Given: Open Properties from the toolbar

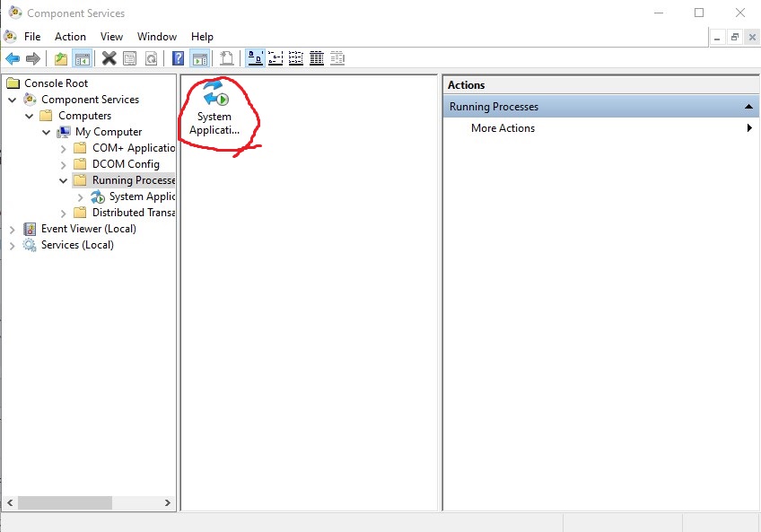Looking at the screenshot, I should pos(129,58).
